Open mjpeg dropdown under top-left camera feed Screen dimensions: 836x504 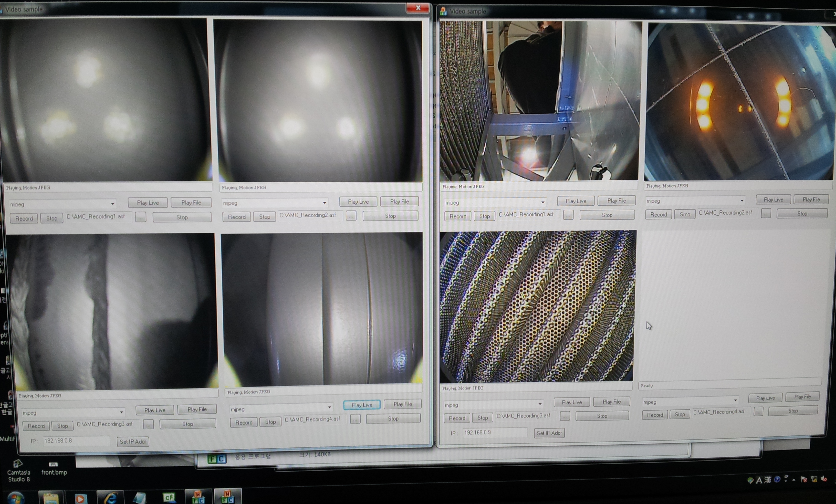point(112,204)
